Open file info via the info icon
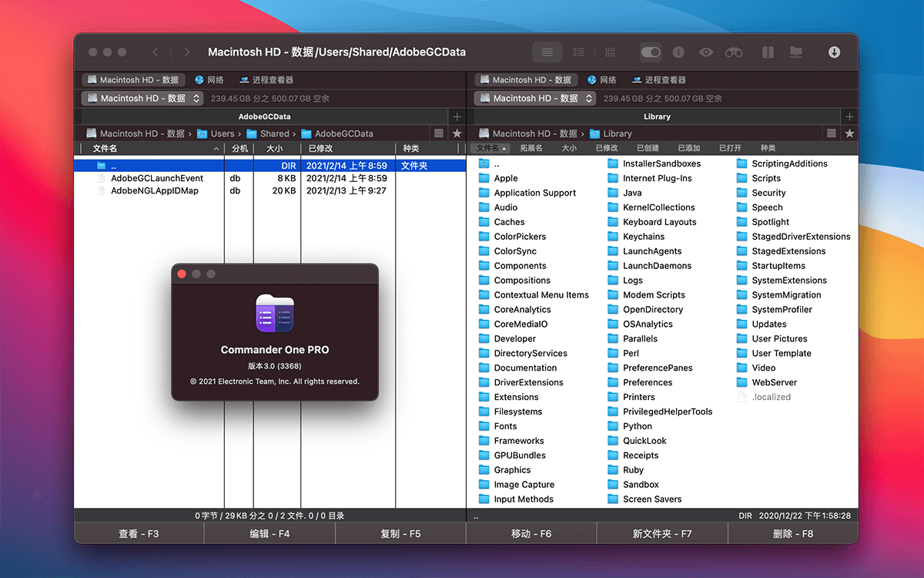 tap(678, 52)
